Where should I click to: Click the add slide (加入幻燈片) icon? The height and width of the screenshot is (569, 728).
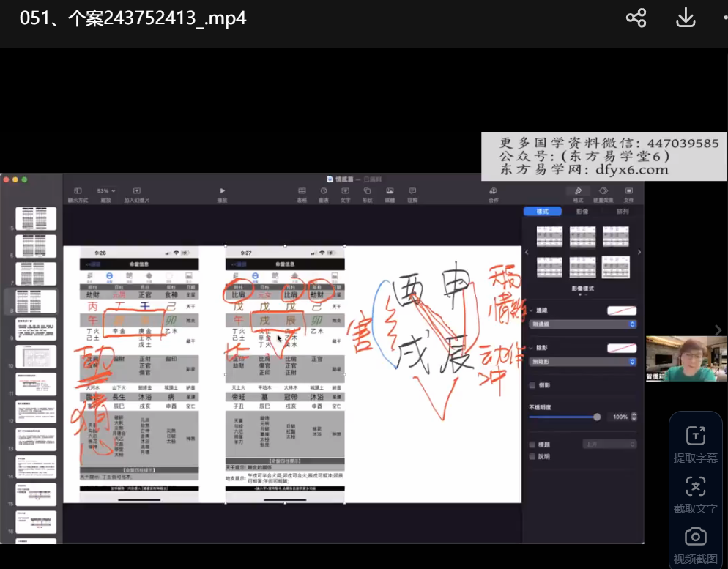coord(136,191)
